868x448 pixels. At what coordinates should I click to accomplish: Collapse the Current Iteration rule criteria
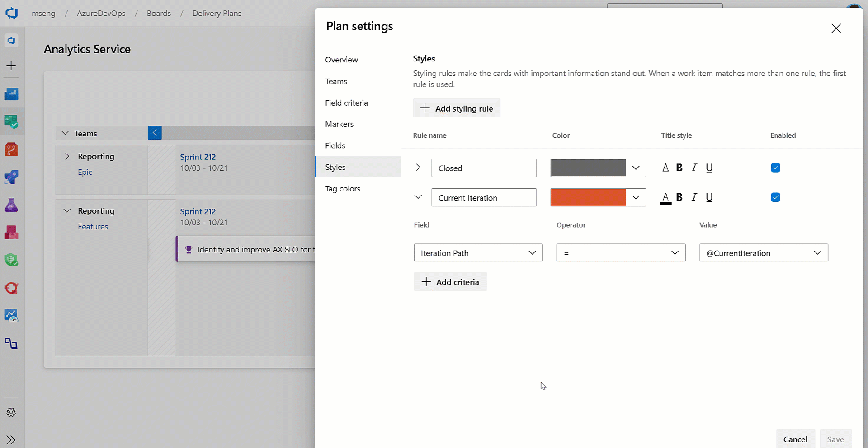[x=418, y=197]
